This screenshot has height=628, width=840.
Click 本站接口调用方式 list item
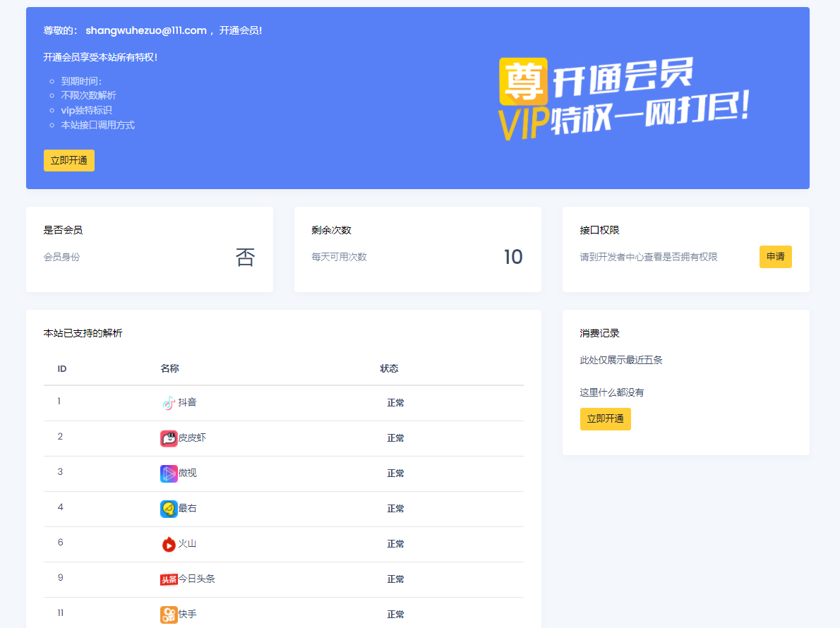97,125
